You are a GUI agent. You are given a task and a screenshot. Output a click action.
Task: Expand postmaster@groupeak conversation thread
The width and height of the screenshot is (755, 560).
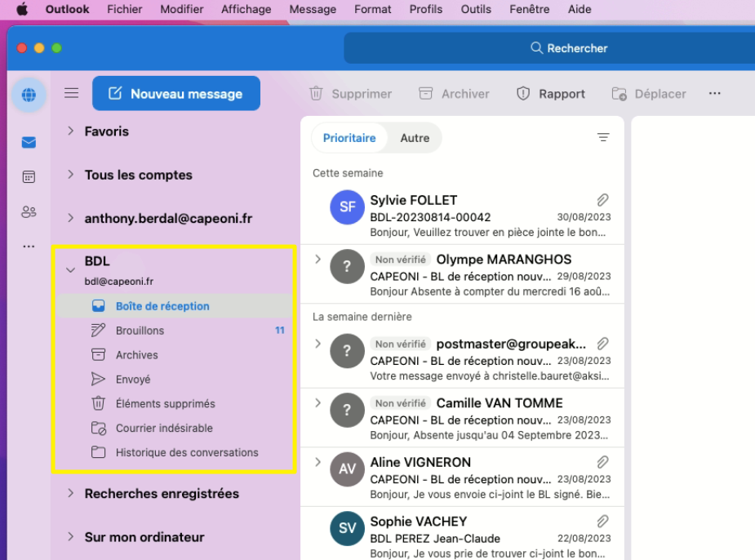point(318,344)
